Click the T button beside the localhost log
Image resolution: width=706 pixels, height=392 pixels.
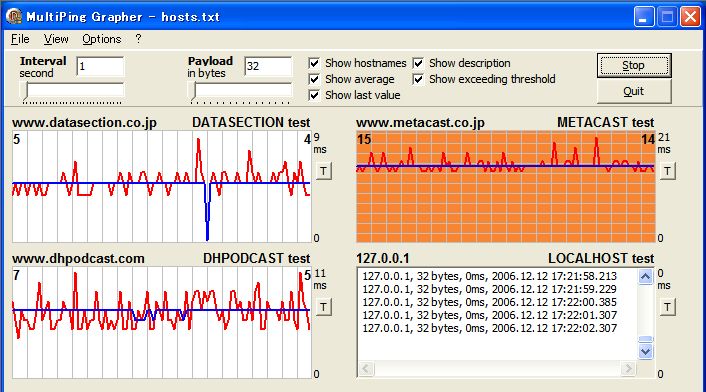click(667, 307)
